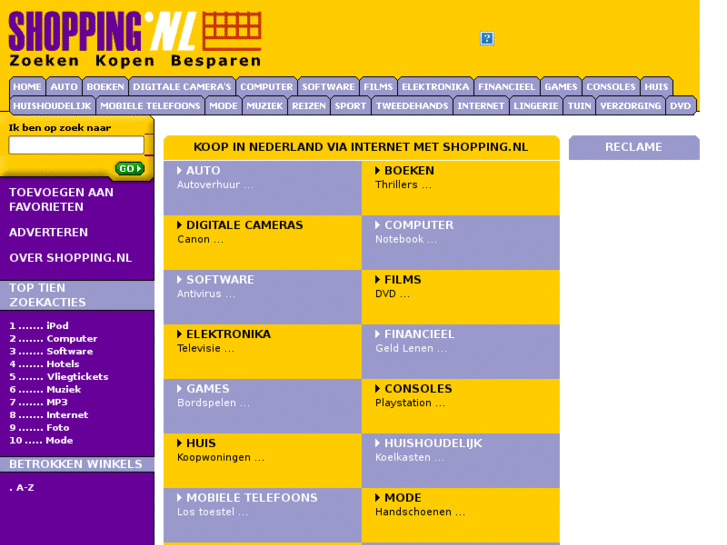Click the search input field
Image resolution: width=727 pixels, height=545 pixels.
click(x=77, y=145)
